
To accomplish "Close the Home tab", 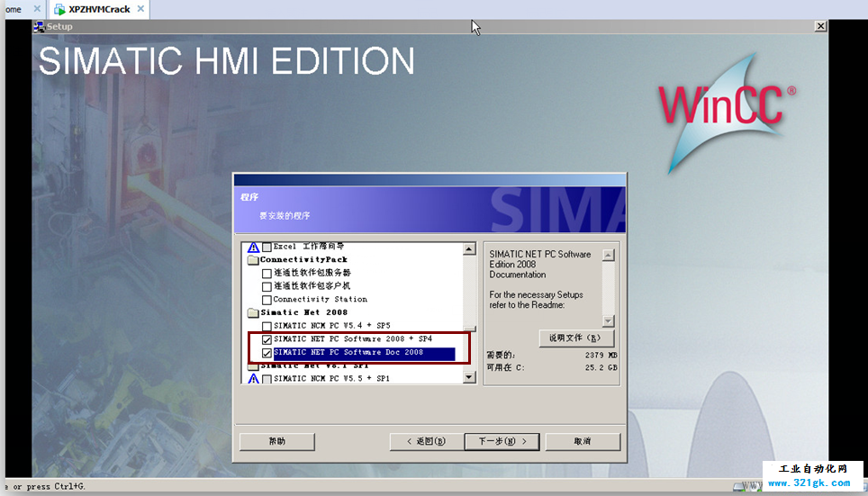I will point(37,9).
